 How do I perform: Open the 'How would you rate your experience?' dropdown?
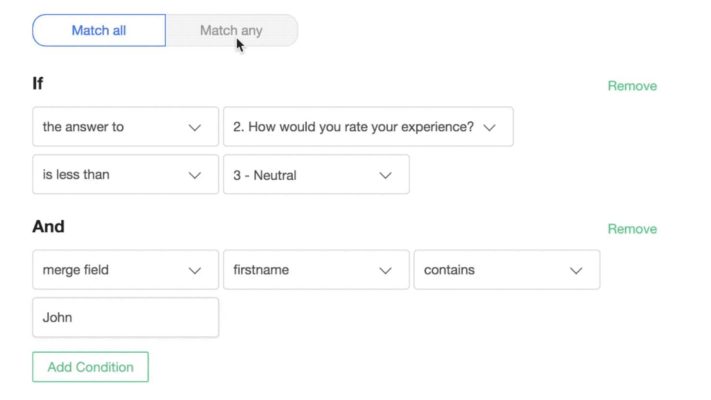tap(367, 127)
